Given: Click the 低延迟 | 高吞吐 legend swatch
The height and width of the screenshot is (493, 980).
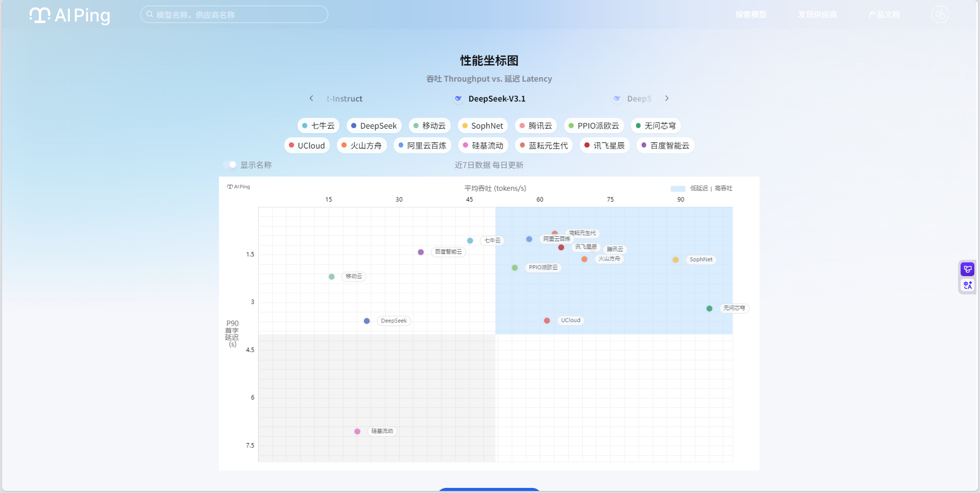Looking at the screenshot, I should (678, 188).
